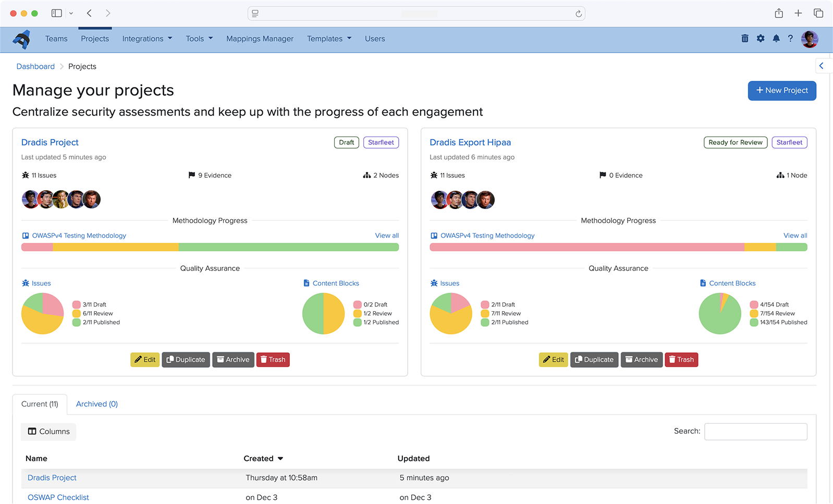Click the New Project button
This screenshot has width=833, height=504.
coord(781,91)
